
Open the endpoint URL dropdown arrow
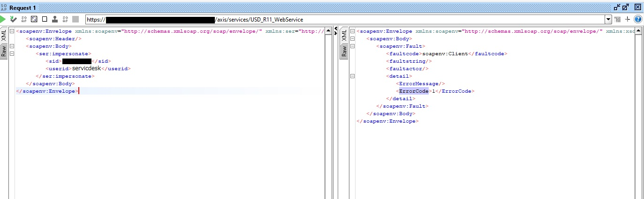pyautogui.click(x=608, y=19)
